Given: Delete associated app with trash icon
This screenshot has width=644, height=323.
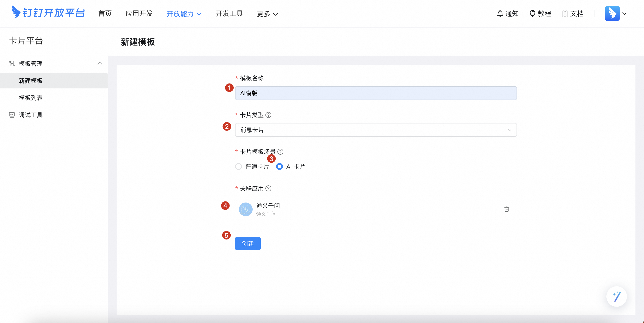Looking at the screenshot, I should (x=506, y=209).
